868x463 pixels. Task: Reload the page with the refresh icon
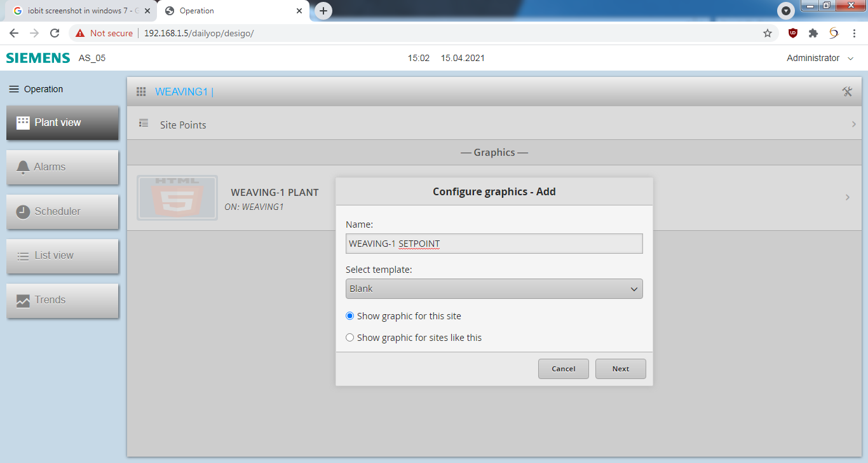click(55, 33)
